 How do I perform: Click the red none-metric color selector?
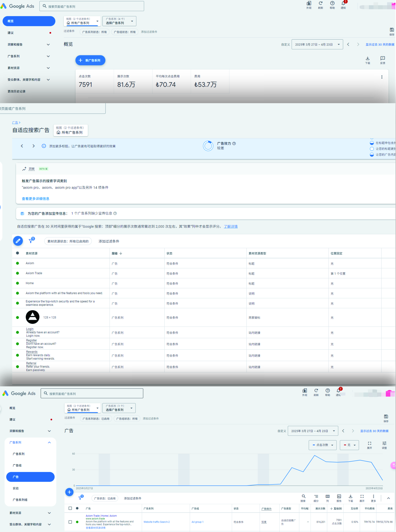(349, 445)
